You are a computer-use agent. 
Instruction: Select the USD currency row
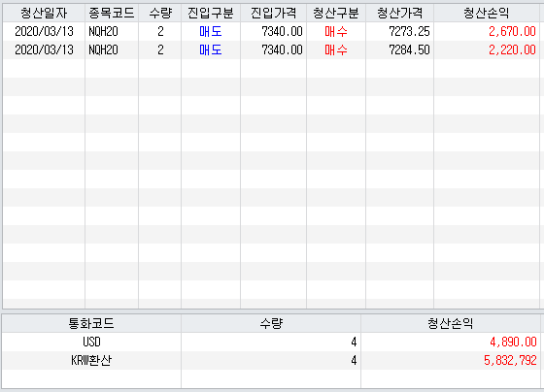tap(271, 342)
